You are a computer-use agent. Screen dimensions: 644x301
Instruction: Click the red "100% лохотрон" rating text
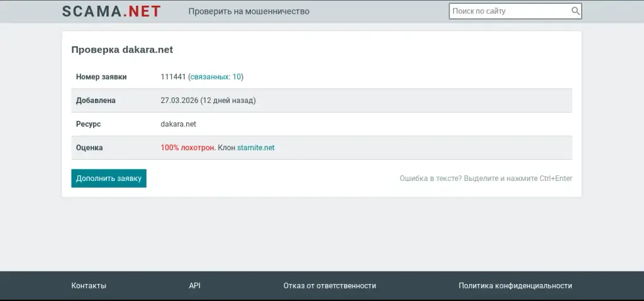coord(187,148)
